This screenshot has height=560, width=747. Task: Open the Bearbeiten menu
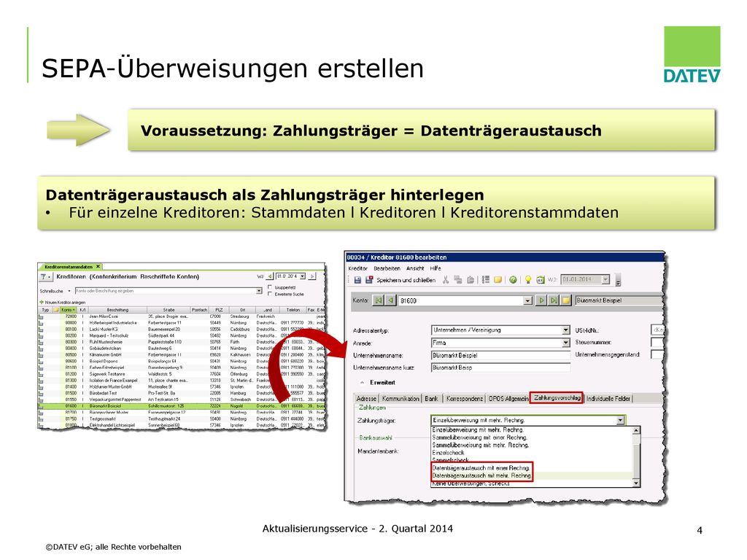pyautogui.click(x=387, y=268)
